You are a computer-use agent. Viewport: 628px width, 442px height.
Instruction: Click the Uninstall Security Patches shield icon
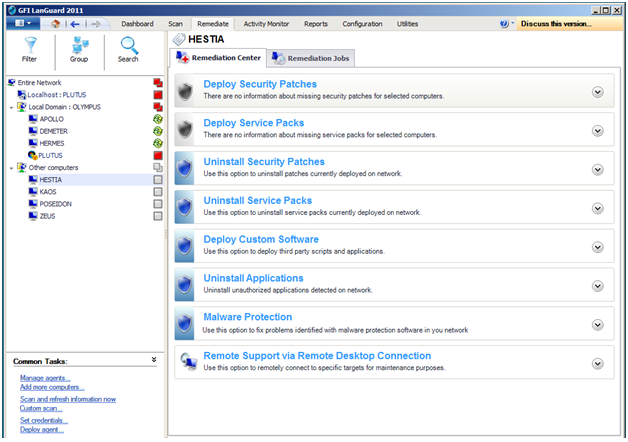185,168
